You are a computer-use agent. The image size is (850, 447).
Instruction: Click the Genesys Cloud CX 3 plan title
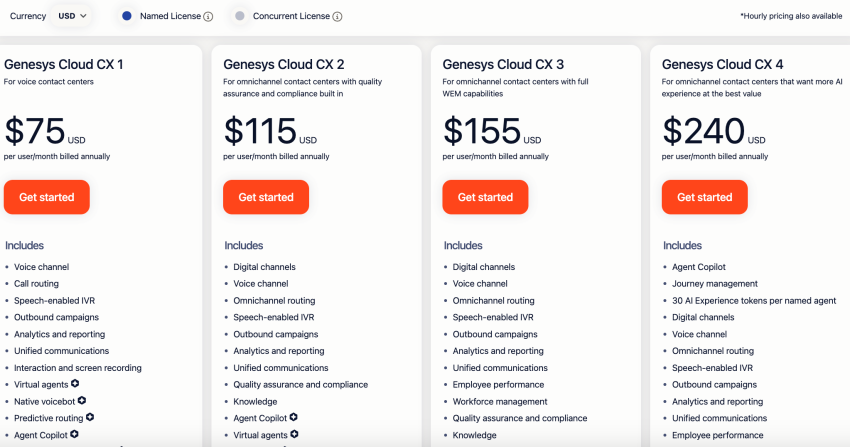[503, 64]
